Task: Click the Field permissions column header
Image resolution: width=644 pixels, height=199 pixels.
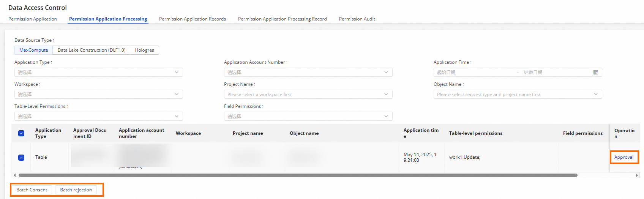Action: pyautogui.click(x=583, y=133)
